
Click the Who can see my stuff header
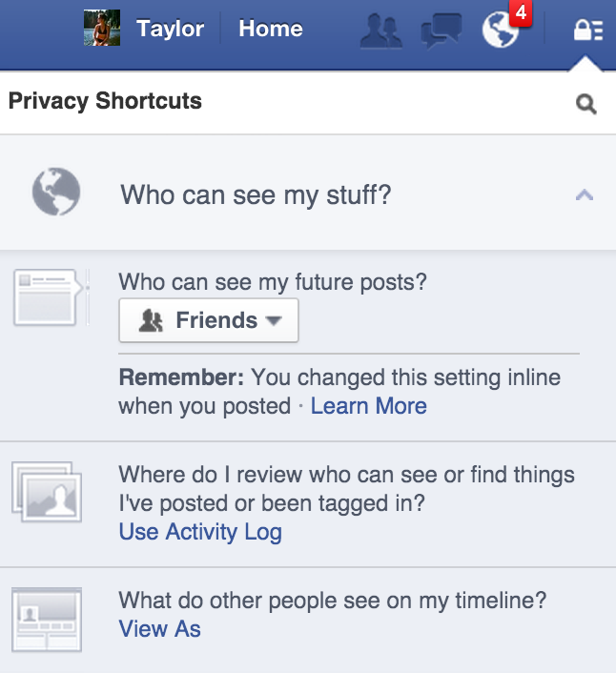point(308,194)
